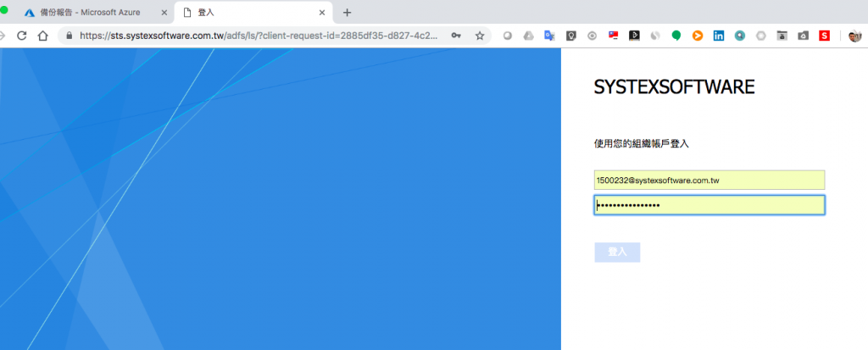Go to the browser home page
Image resolution: width=868 pixels, height=350 pixels.
point(42,36)
